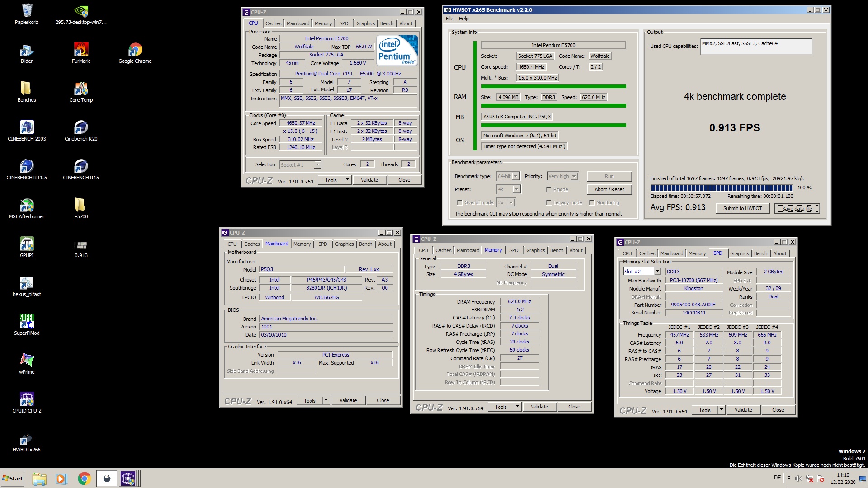Open the Papierkorb recycle bin icon

click(x=27, y=14)
